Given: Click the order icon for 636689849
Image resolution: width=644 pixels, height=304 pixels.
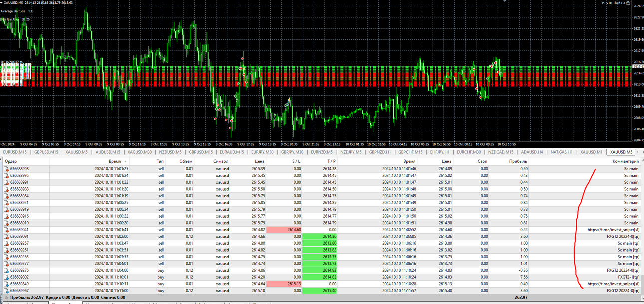Looking at the screenshot, I should (x=6, y=284).
